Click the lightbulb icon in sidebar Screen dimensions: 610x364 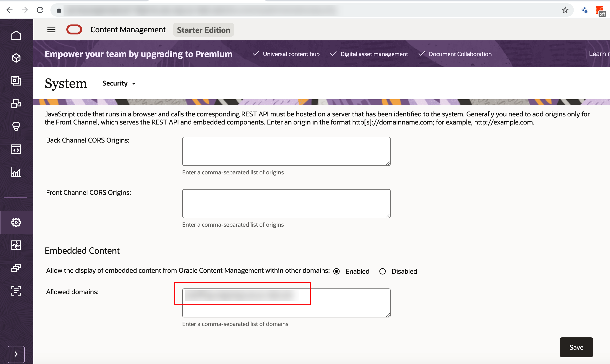tap(16, 126)
